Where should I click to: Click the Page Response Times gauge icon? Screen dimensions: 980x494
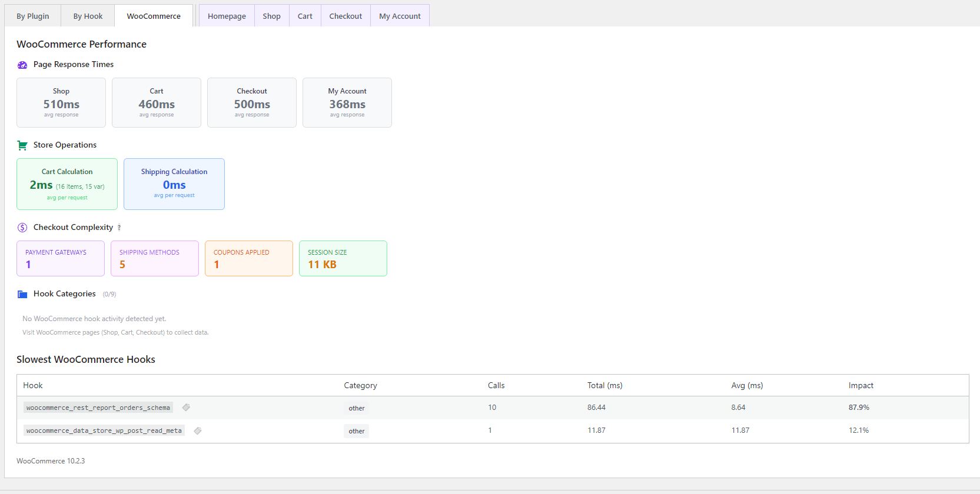click(x=22, y=65)
